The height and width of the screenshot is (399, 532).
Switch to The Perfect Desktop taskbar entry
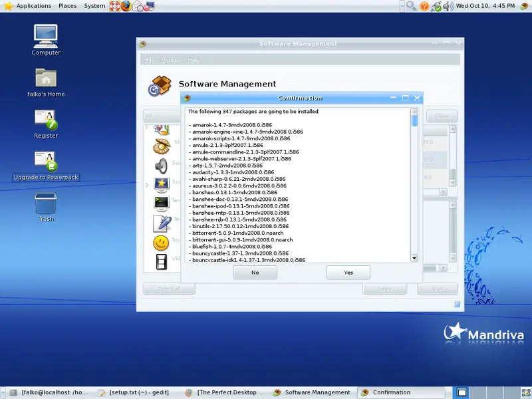point(225,392)
